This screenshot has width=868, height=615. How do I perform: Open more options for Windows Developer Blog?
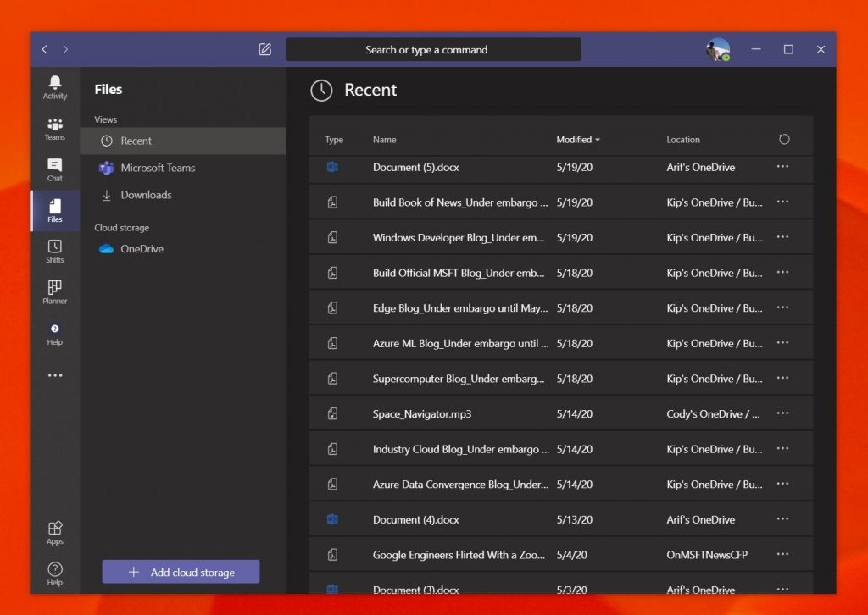pyautogui.click(x=782, y=237)
